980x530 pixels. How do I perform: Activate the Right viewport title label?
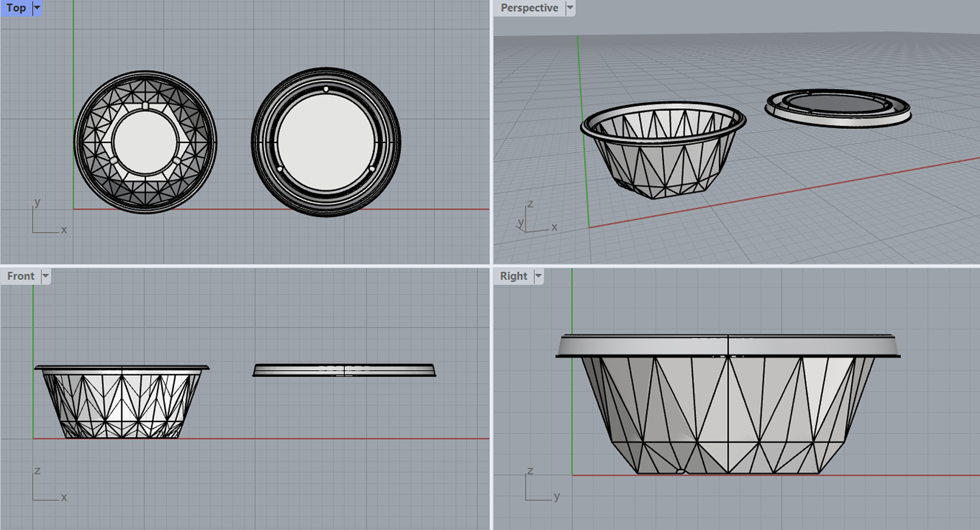click(514, 276)
